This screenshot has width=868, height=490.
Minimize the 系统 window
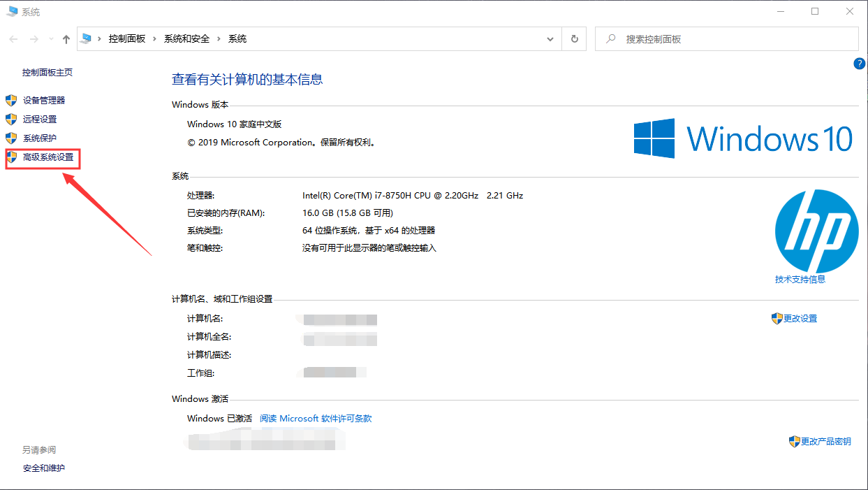(781, 11)
